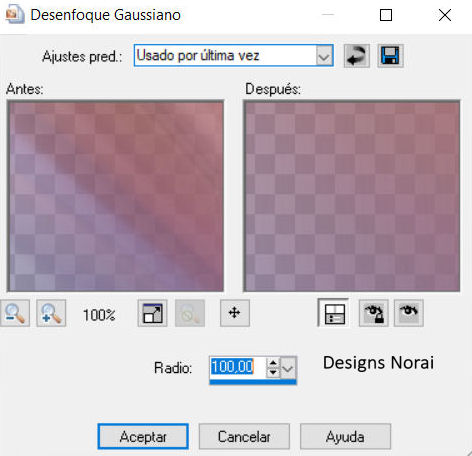Image resolution: width=472 pixels, height=456 pixels.
Task: Toggle auto proof lock-eye button
Action: point(374,313)
